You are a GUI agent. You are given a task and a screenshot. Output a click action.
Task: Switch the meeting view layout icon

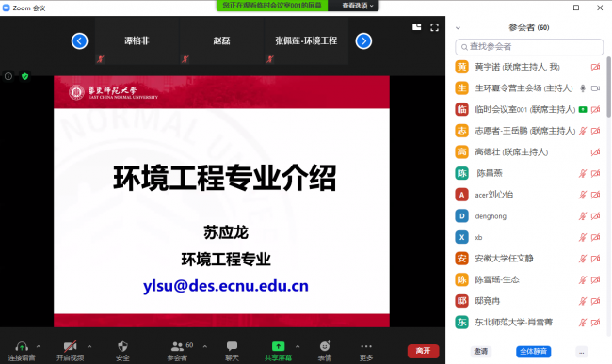point(417,27)
